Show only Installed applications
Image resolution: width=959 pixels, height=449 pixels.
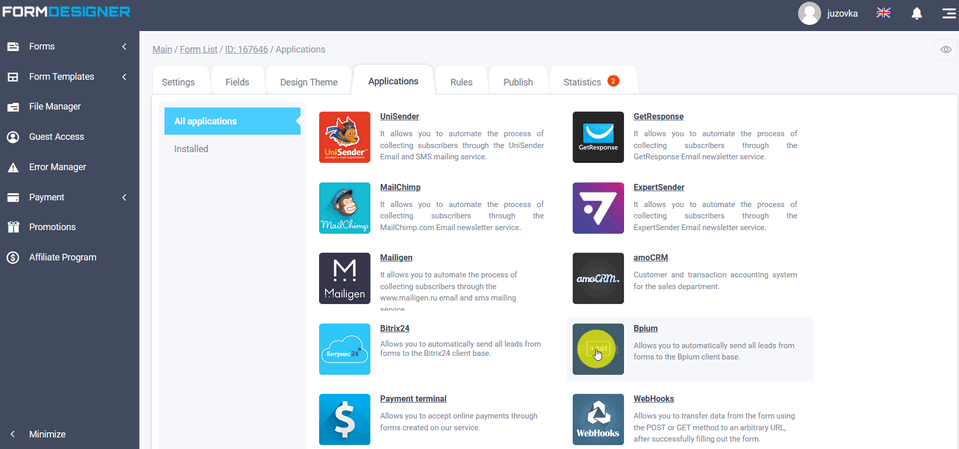click(x=190, y=150)
